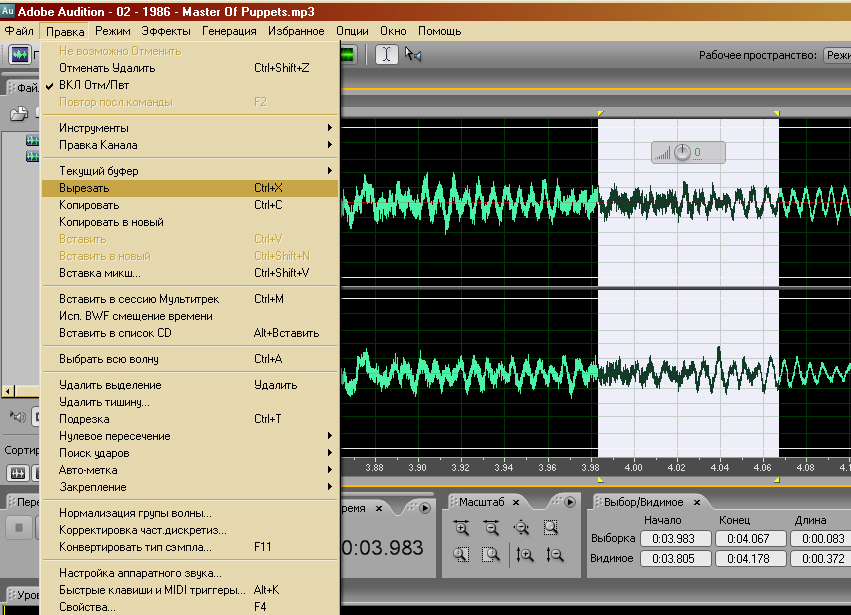
Task: Click the left yellow selection marker above waveform
Action: click(x=600, y=113)
